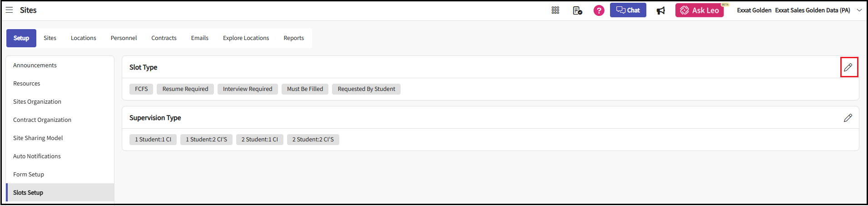Open Auto Notifications settings
The height and width of the screenshot is (206, 868).
coord(37,156)
